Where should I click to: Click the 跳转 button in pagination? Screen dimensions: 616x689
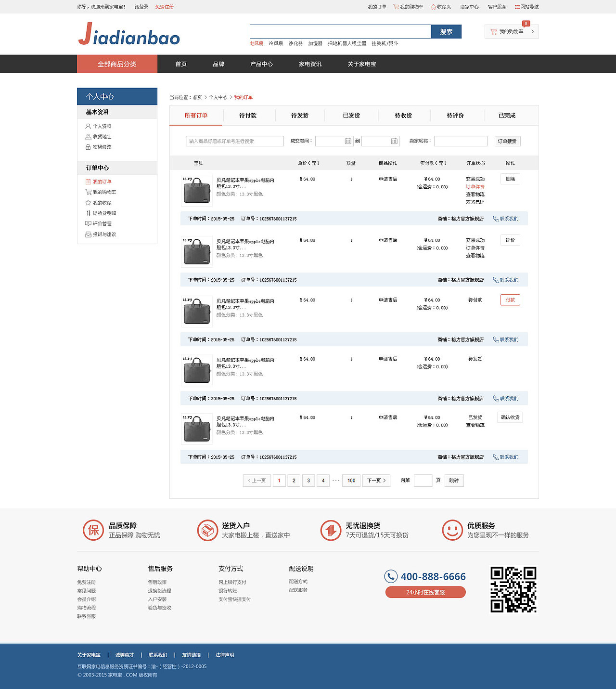[x=454, y=481]
